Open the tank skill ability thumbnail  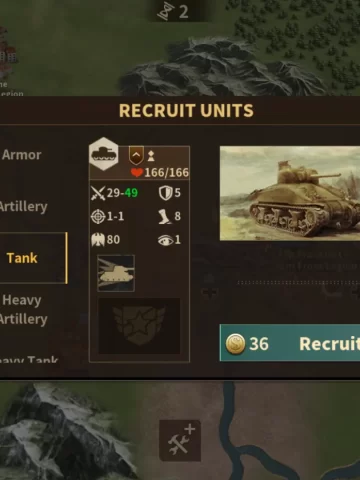[x=116, y=273]
